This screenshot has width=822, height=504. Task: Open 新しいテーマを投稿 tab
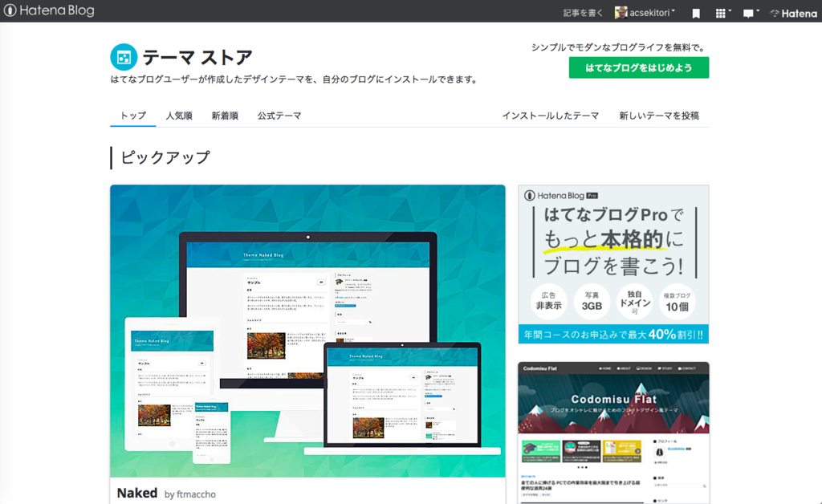(659, 116)
